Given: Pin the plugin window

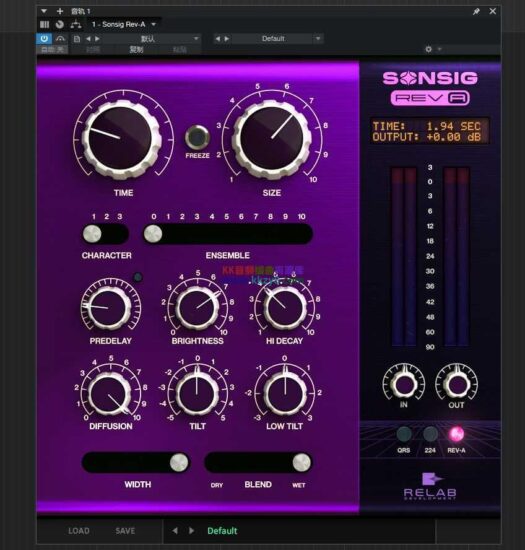Looking at the screenshot, I should click(x=476, y=11).
